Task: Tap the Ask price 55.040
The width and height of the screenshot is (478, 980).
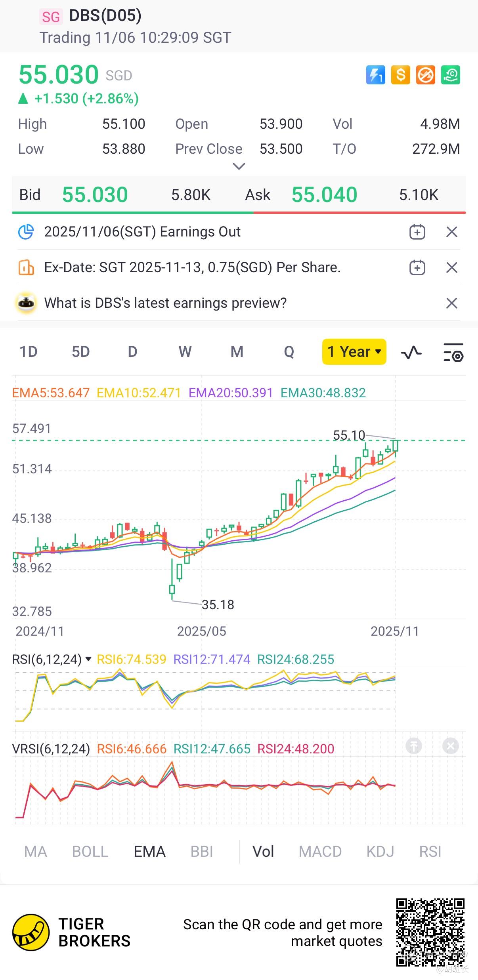Action: click(x=325, y=195)
